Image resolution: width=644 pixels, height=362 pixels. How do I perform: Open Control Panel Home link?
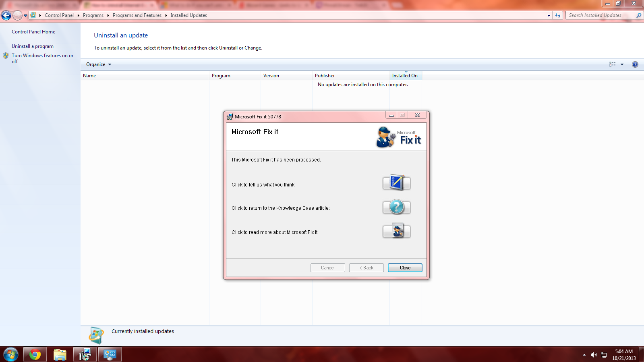pyautogui.click(x=33, y=32)
